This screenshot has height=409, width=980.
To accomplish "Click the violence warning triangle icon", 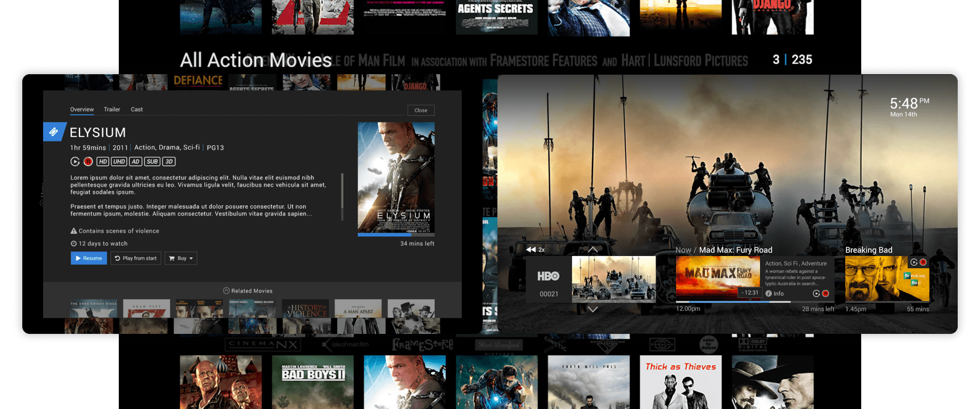I will [x=73, y=231].
